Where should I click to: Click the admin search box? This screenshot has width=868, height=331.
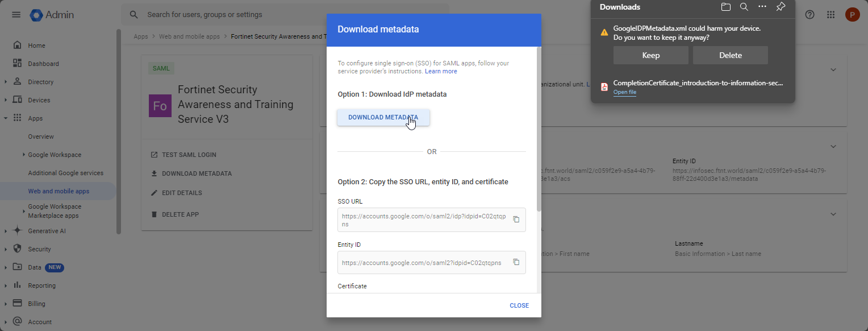point(285,15)
